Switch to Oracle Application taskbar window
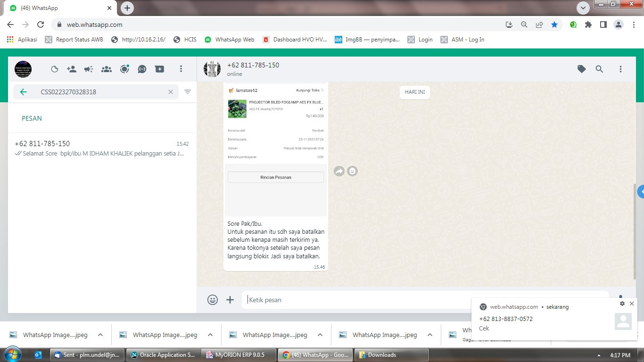644x362 pixels. (x=163, y=355)
